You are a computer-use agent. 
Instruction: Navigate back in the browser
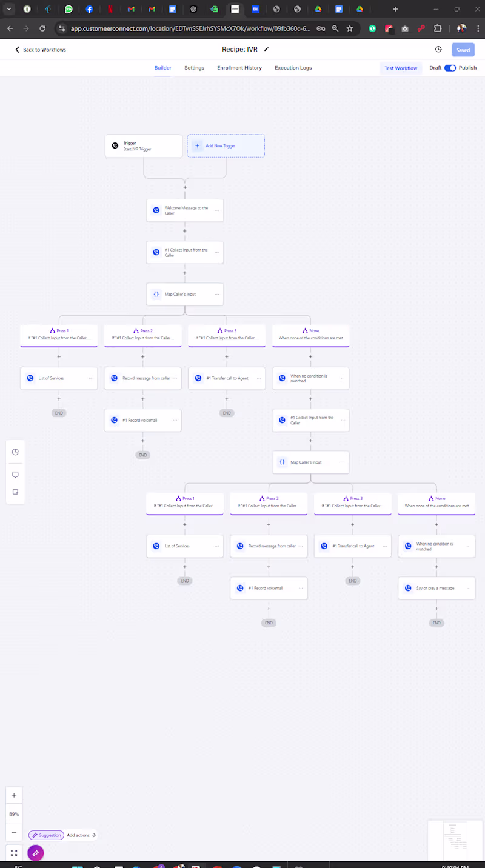(x=10, y=28)
